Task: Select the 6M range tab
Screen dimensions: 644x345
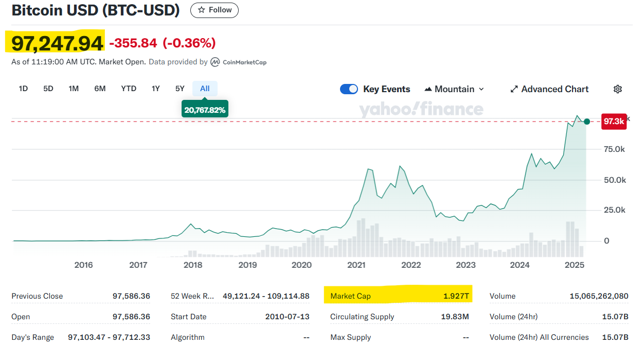Action: 100,89
